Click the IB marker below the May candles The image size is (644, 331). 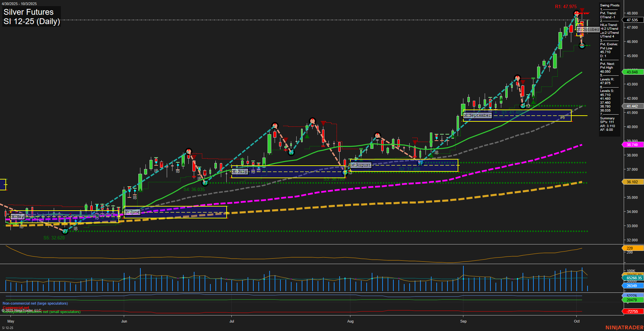point(21,227)
